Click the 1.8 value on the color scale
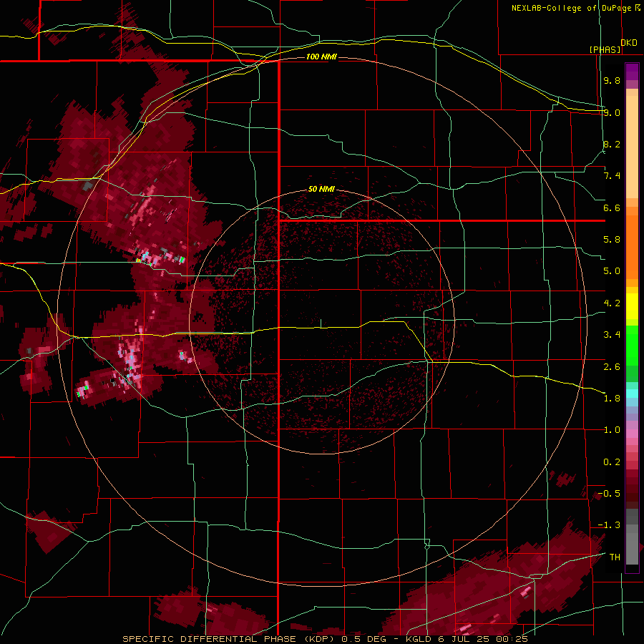The image size is (644, 644). click(x=612, y=399)
